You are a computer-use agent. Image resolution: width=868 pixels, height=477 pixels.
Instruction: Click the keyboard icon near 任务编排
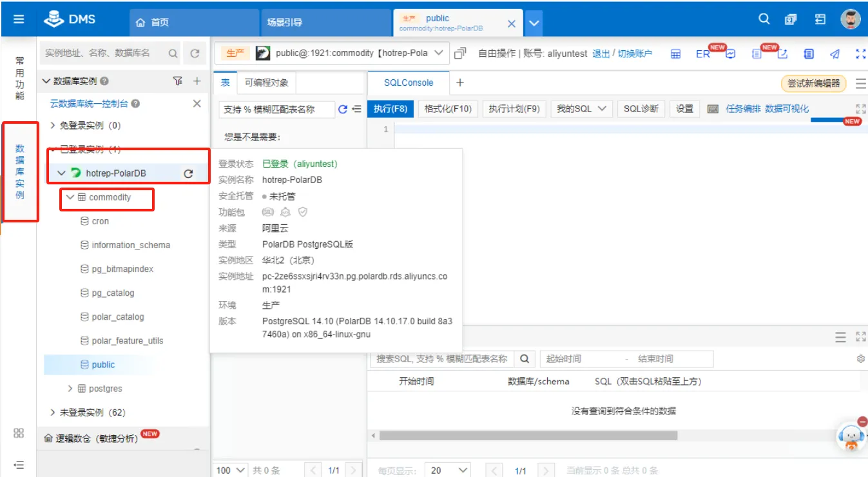point(713,109)
